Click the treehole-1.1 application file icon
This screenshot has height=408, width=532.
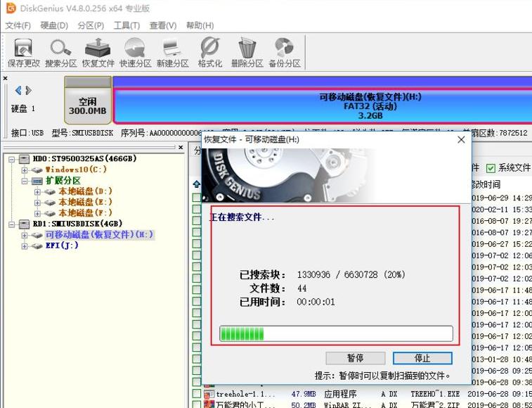pyautogui.click(x=209, y=394)
